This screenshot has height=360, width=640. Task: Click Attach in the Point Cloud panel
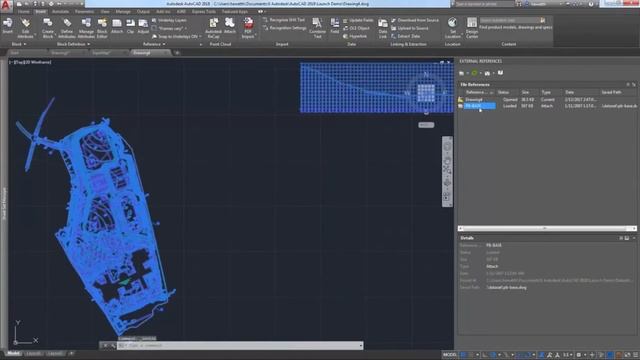tap(230, 26)
